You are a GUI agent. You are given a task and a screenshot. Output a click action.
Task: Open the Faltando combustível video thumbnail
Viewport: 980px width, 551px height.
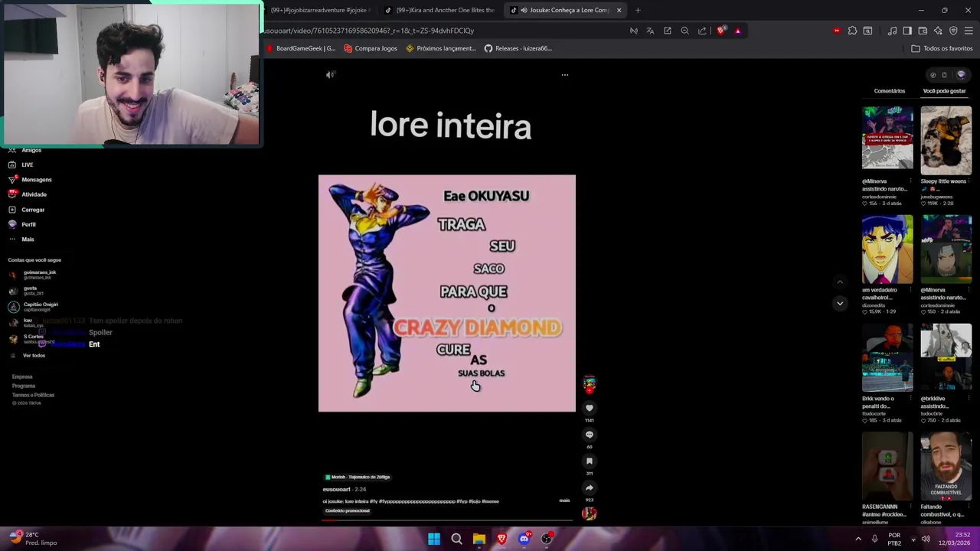(946, 467)
